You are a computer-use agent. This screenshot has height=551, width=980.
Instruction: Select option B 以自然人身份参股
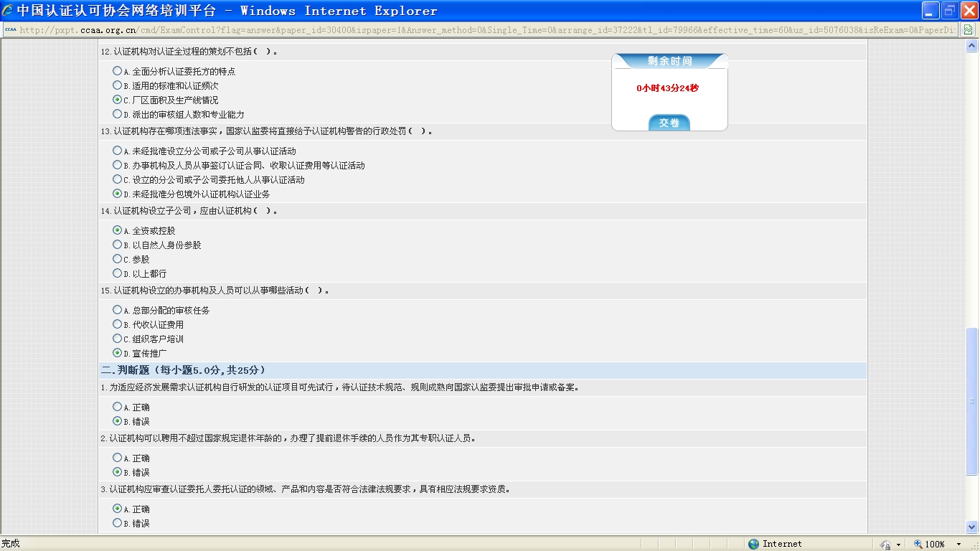117,245
